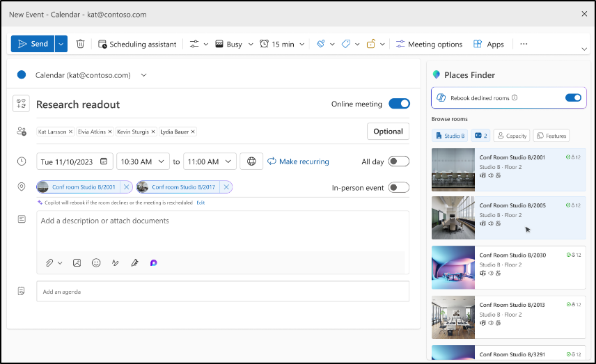Open Meeting options in the toolbar
Screen dimensions: 596x364
(429, 44)
